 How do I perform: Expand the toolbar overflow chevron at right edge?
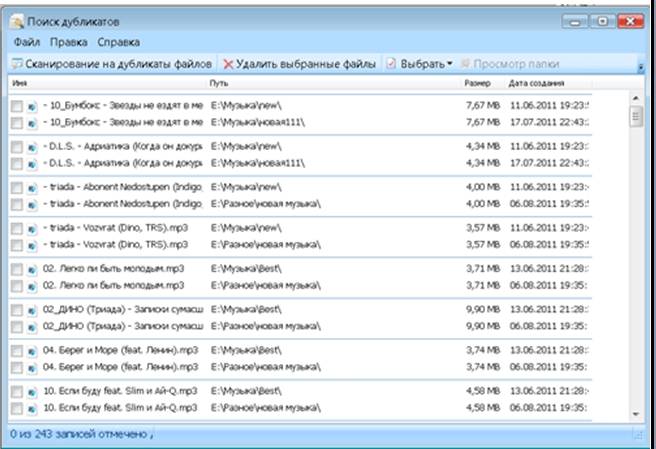[x=639, y=66]
